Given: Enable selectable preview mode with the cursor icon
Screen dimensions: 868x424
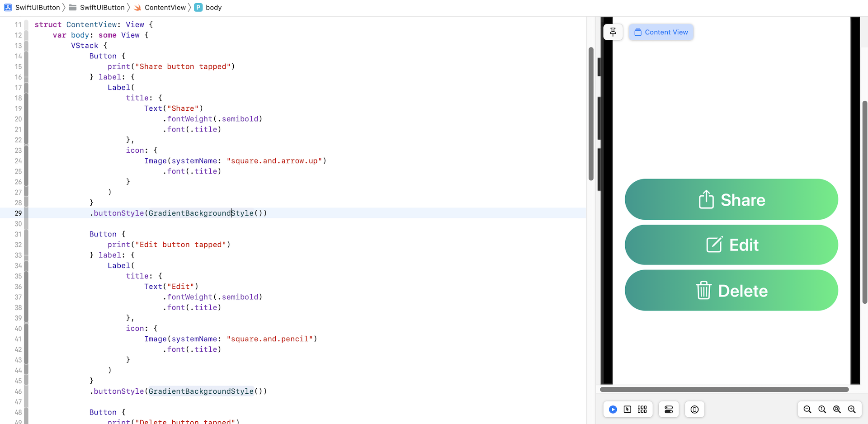Looking at the screenshot, I should [x=627, y=409].
